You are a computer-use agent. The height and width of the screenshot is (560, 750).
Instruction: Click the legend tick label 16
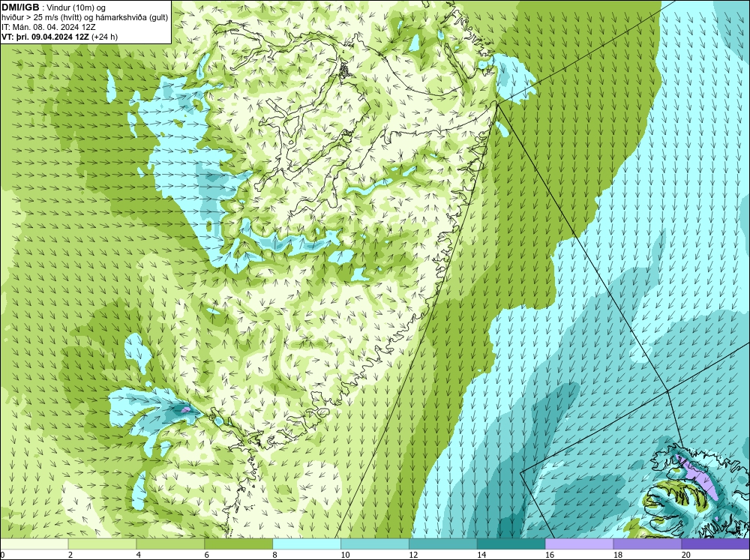[549, 555]
